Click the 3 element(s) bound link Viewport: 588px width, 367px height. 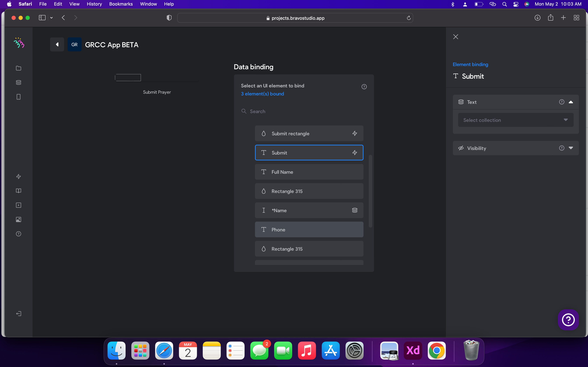[262, 94]
